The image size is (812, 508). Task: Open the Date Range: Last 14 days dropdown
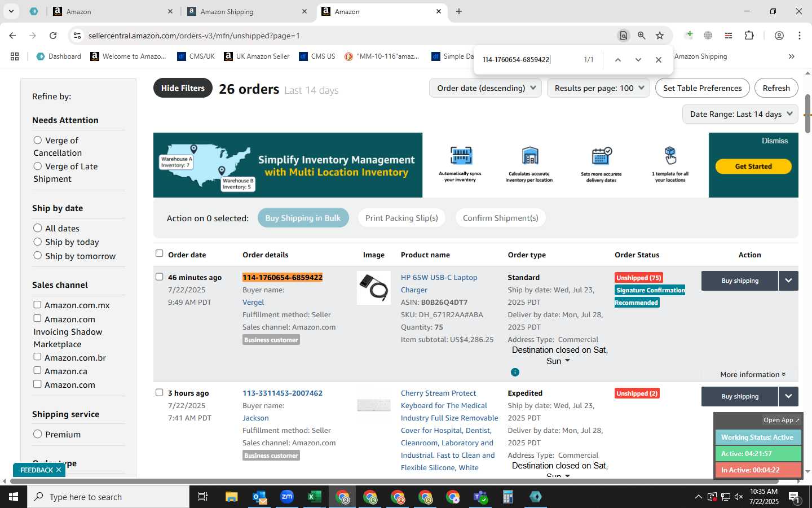coord(740,114)
